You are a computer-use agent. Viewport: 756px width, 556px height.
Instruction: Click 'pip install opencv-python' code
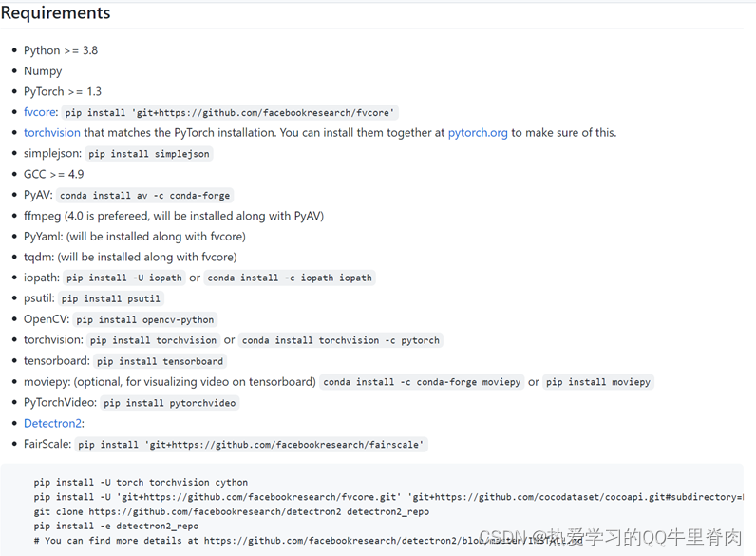(x=145, y=320)
